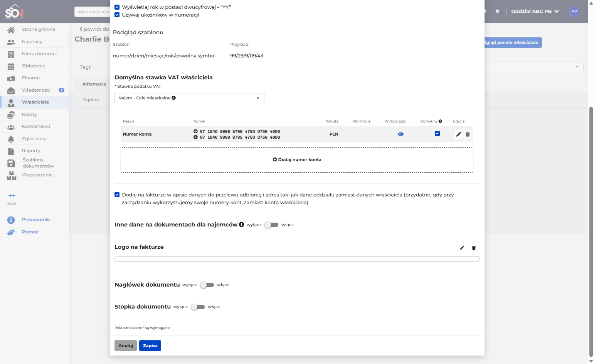Click the Podgląd panelu właściciela button
This screenshot has width=594, height=364.
point(513,42)
